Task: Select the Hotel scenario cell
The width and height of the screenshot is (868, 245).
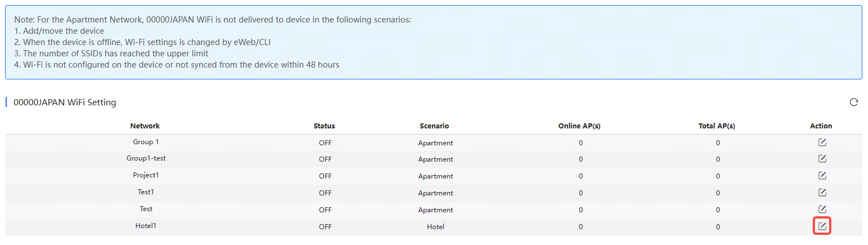Action: click(435, 227)
